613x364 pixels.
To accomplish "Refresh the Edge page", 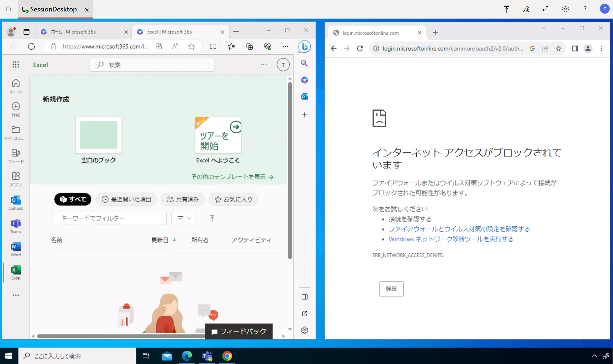I will click(31, 46).
